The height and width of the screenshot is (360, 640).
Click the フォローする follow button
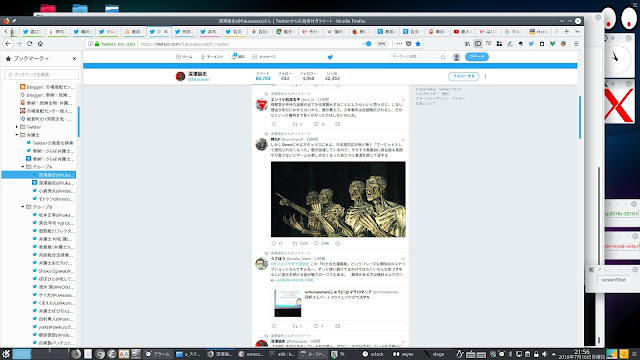pos(463,76)
